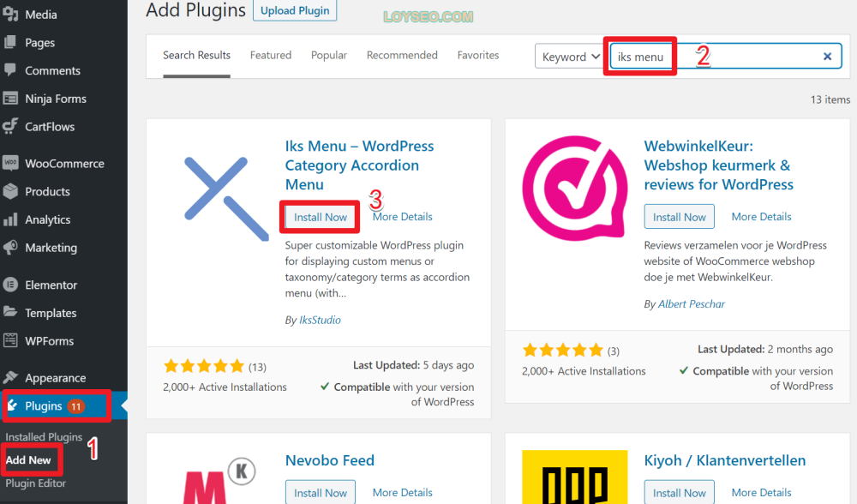Open the Iks Menu plugin title link
857x504 pixels.
359,165
